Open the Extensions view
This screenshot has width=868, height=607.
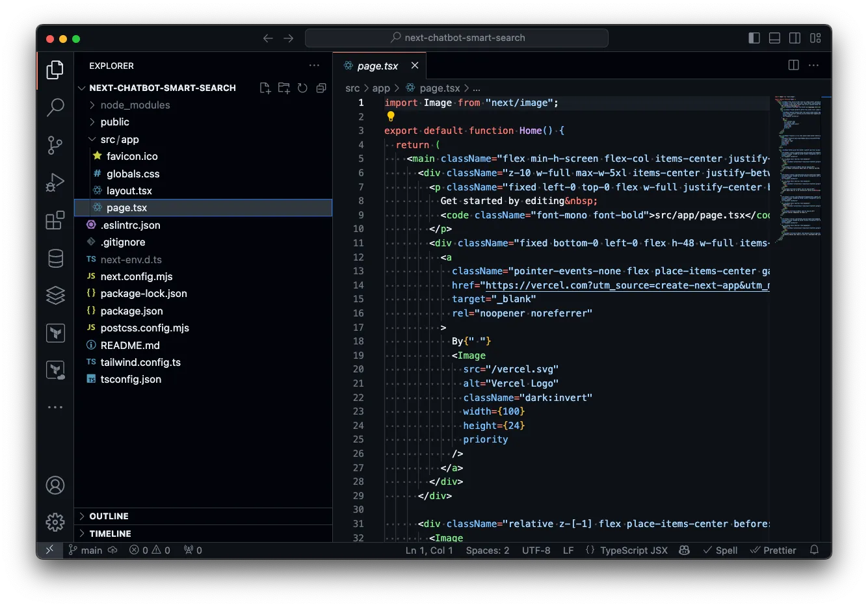(55, 220)
